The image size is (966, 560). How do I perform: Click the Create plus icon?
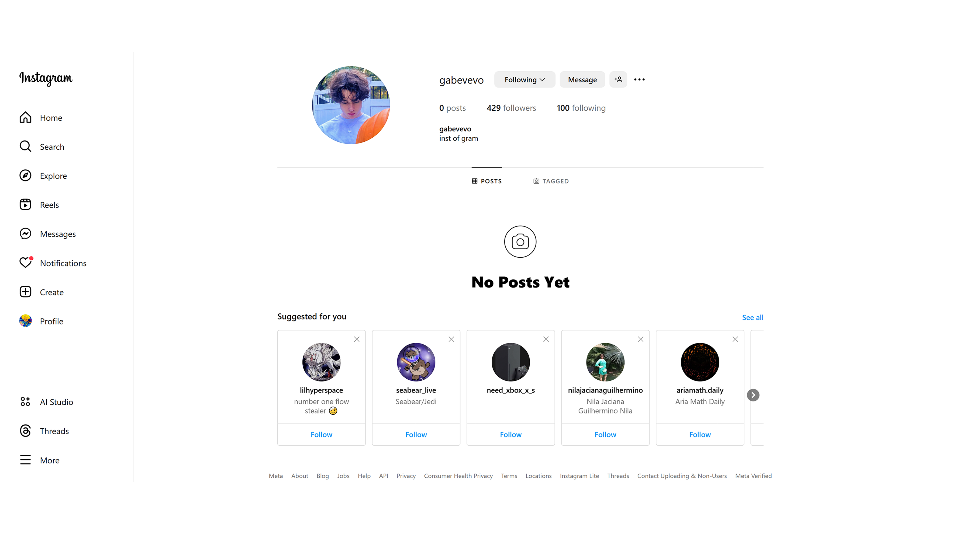tap(25, 292)
